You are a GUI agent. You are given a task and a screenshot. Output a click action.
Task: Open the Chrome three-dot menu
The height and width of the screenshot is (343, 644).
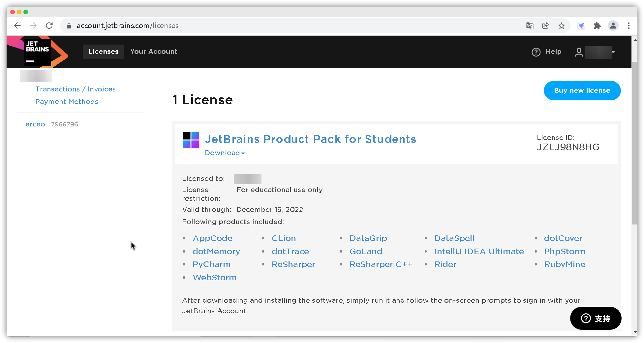tap(629, 25)
